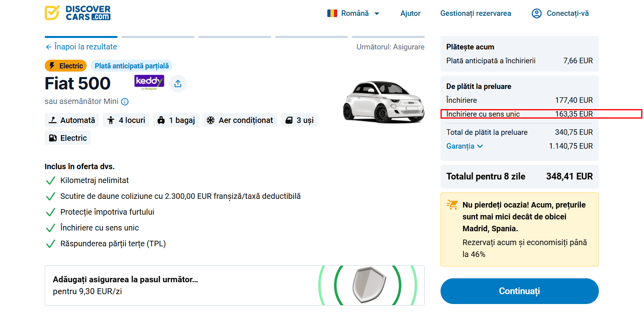Click Totalul pentru 8 zile label
Screen dimensions: 644x321
[x=486, y=176]
